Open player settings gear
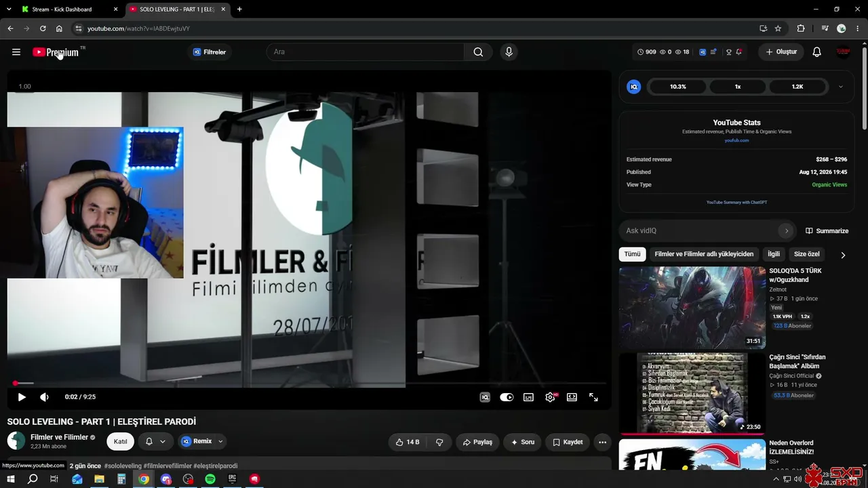Viewport: 868px width, 488px height. 550,397
